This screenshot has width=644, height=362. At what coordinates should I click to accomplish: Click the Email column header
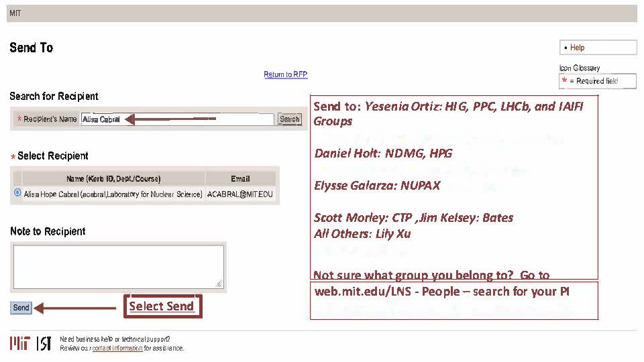pos(240,178)
